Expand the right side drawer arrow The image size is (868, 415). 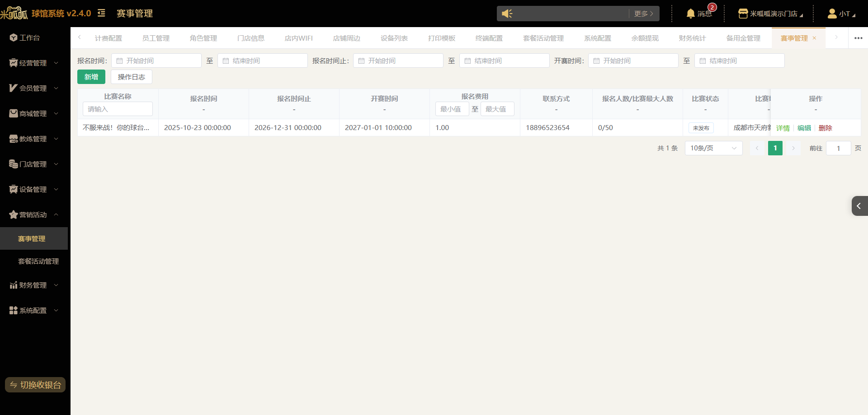[x=859, y=206]
